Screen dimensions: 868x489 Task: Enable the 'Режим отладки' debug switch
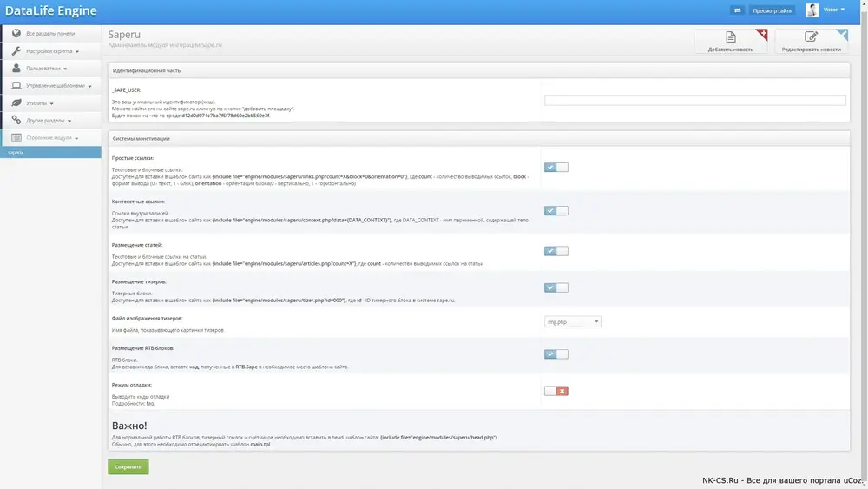556,391
